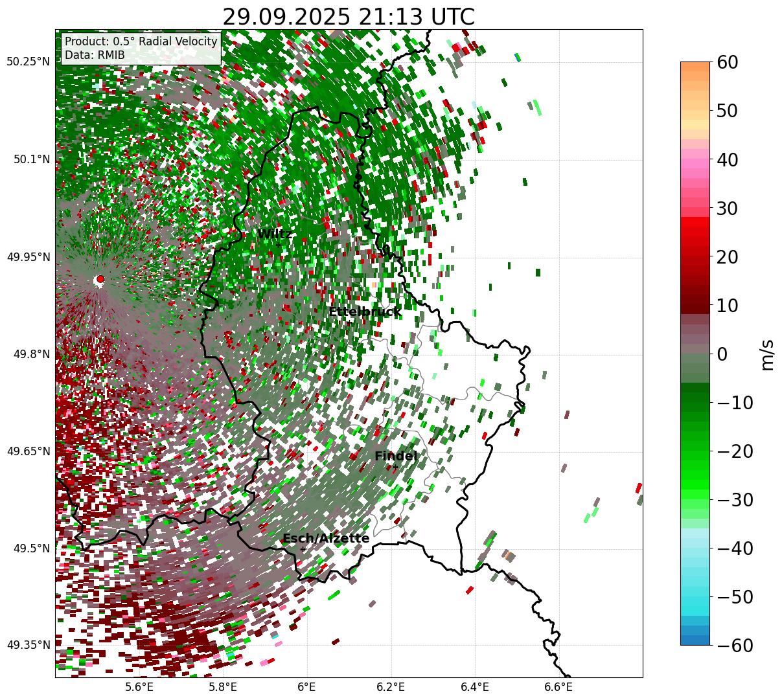This screenshot has width=782, height=700.
Task: Click the Findel city label
Action: click(x=396, y=456)
